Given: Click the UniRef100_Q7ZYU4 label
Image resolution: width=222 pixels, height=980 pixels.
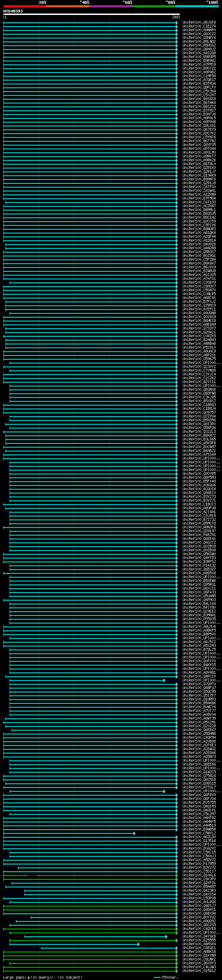Looking at the screenshot, I should coord(199,416).
